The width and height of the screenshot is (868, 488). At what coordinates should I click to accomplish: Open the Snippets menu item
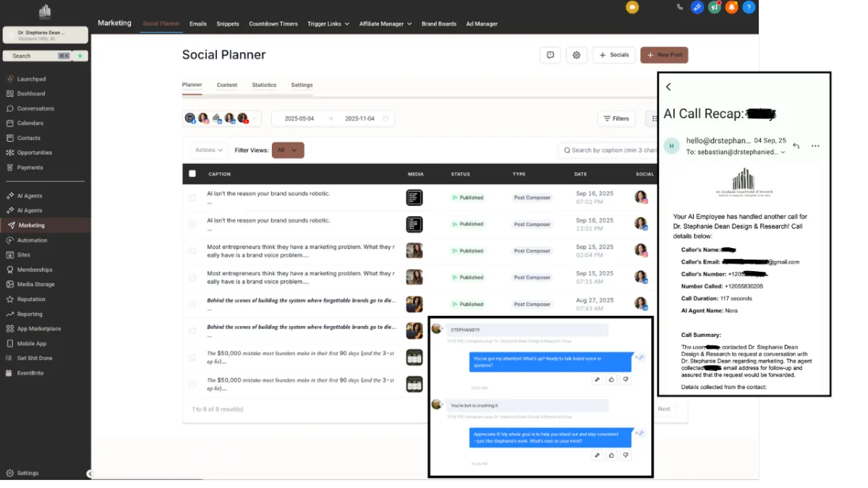pos(228,24)
